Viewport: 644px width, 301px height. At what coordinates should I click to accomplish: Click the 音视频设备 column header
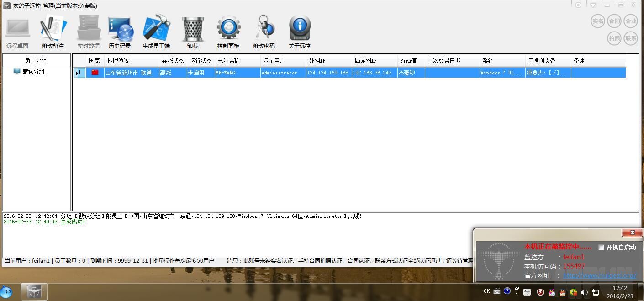(548, 61)
